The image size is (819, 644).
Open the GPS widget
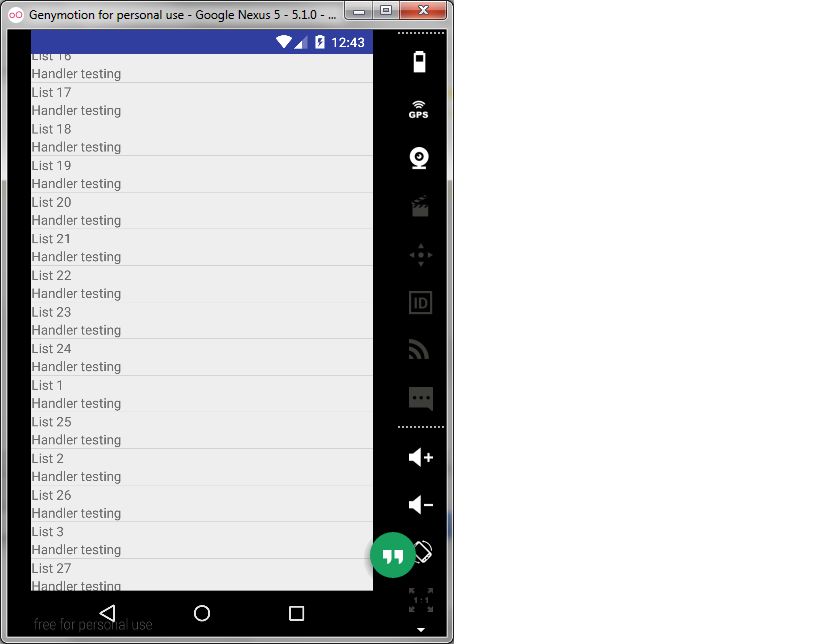[x=418, y=110]
